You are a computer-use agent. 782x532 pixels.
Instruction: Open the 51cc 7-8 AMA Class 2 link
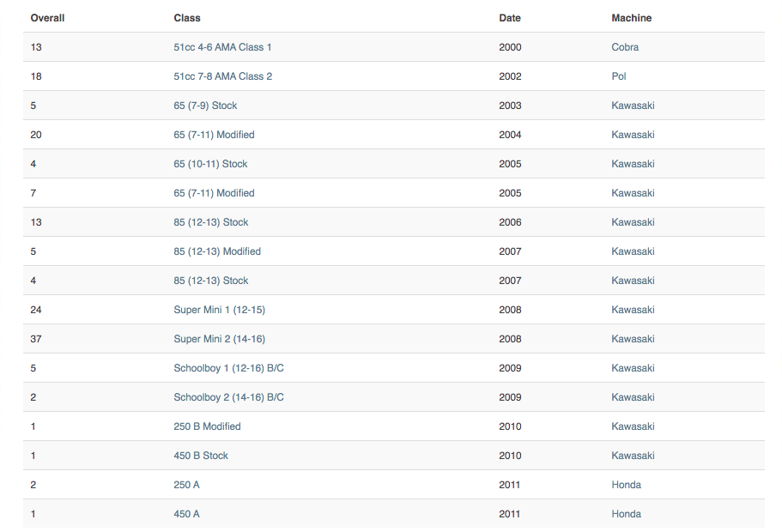coord(222,76)
